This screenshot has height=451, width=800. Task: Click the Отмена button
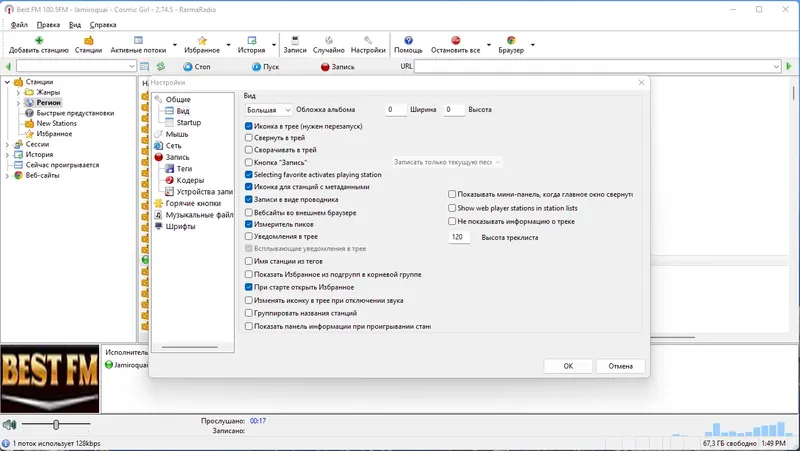620,366
